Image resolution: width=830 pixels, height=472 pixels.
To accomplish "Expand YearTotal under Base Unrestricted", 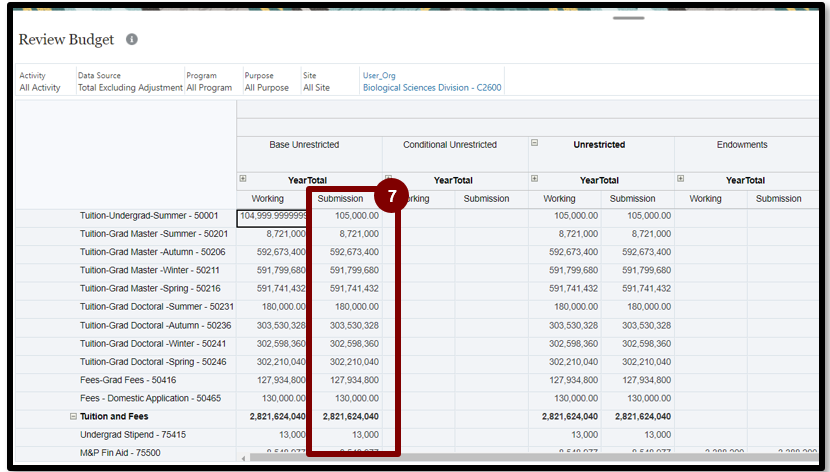I will click(243, 179).
